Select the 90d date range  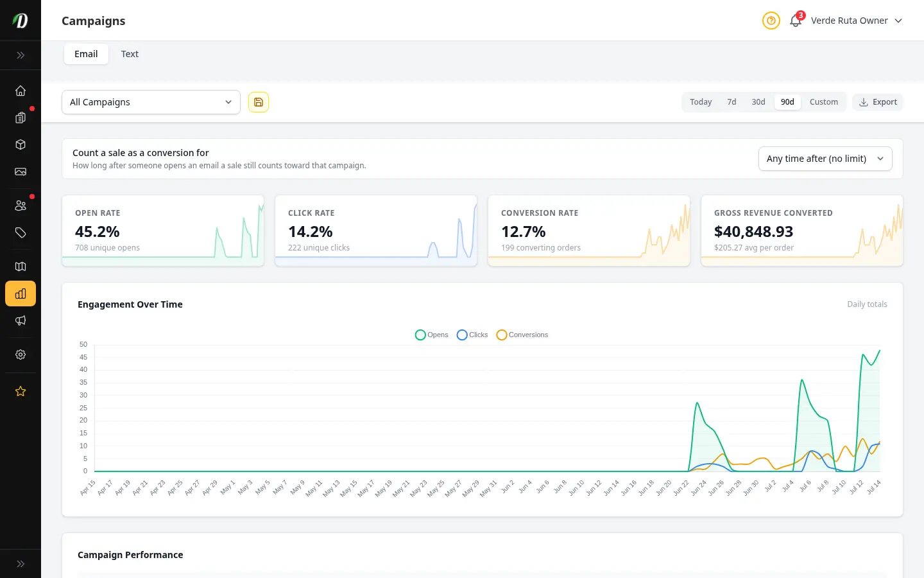pos(787,102)
